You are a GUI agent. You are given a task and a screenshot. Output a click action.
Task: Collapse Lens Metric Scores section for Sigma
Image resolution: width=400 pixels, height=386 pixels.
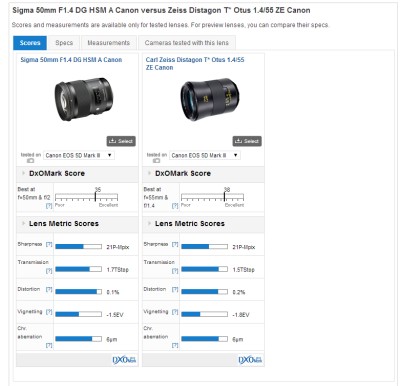click(23, 223)
